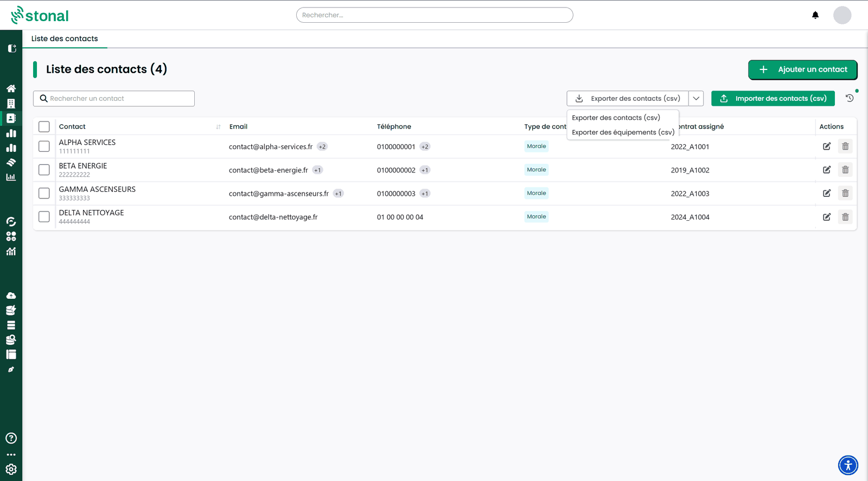Screen dimensions: 868x481
Task: Open the accessibility widget icon
Action: coord(848,465)
